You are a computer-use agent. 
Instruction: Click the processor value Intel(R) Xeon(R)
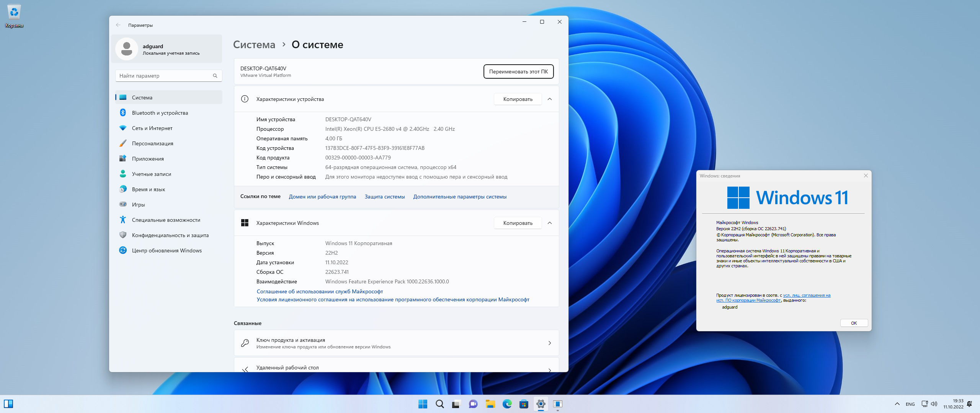pos(390,129)
